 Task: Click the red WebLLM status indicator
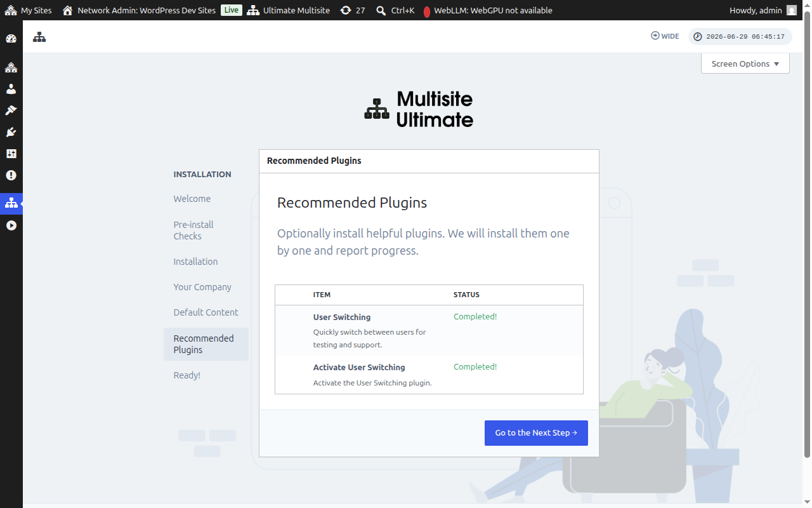coord(427,11)
